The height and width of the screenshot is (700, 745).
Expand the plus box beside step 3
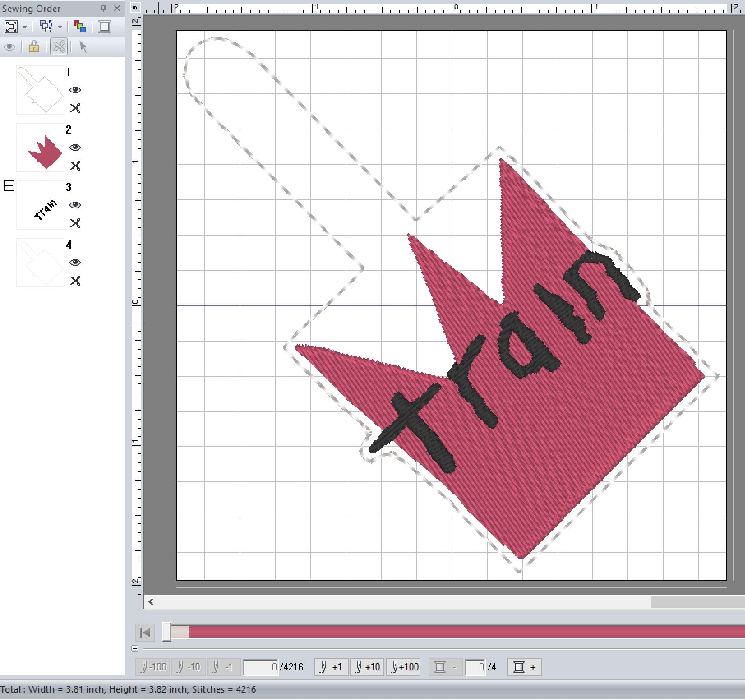tap(9, 186)
